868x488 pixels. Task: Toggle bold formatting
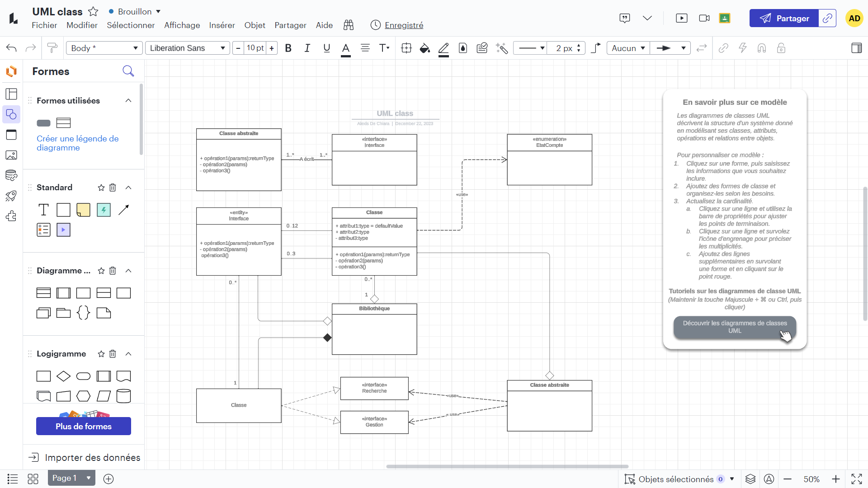(288, 48)
